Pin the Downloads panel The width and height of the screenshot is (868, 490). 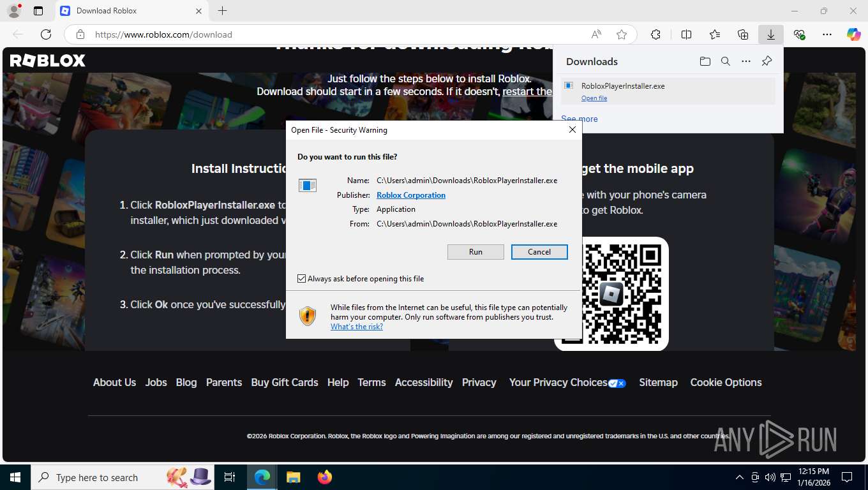pos(767,61)
